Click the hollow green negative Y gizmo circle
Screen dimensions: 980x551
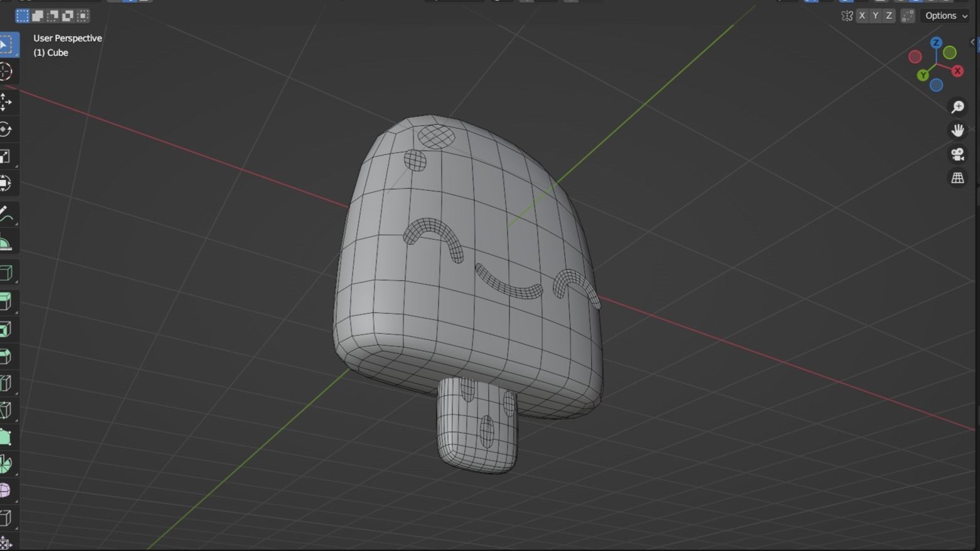(950, 53)
